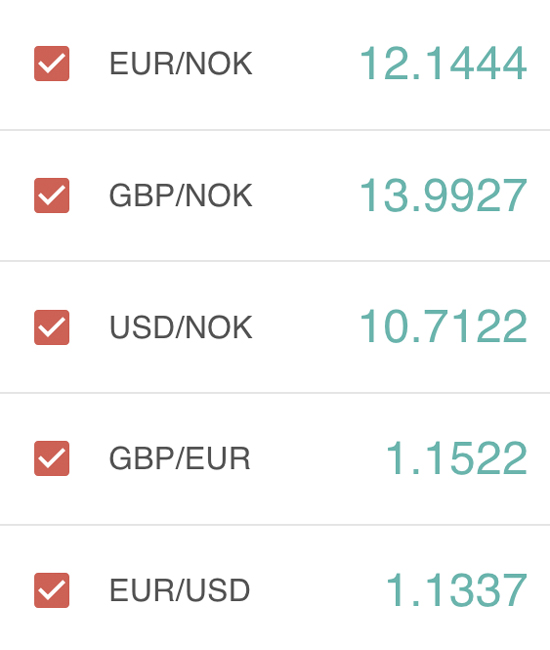Toggle the red checkmark next to 13.9927
This screenshot has height=650, width=550.
pos(51,195)
